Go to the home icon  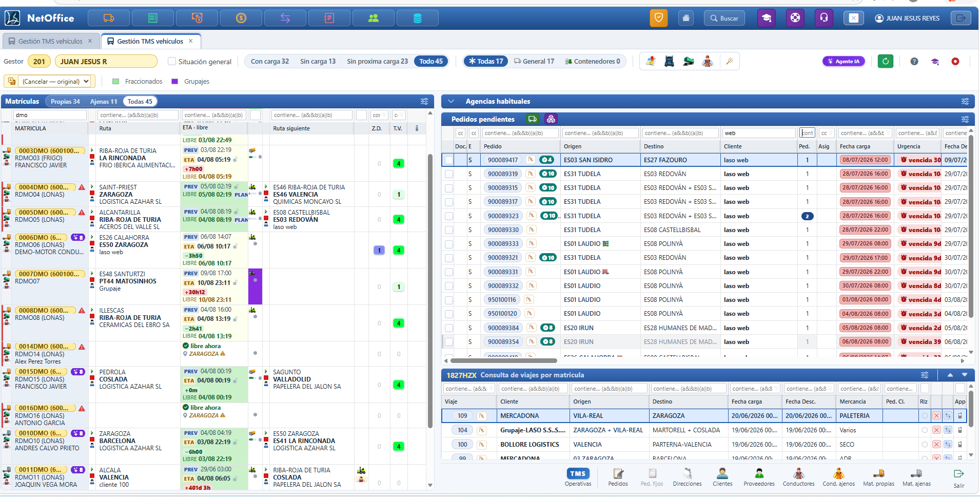(x=686, y=18)
